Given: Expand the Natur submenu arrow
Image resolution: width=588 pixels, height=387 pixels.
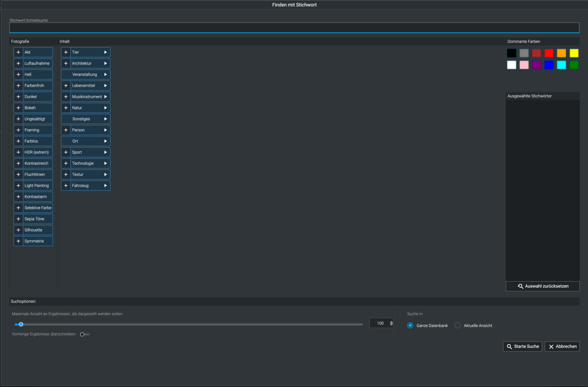Looking at the screenshot, I should pos(105,108).
